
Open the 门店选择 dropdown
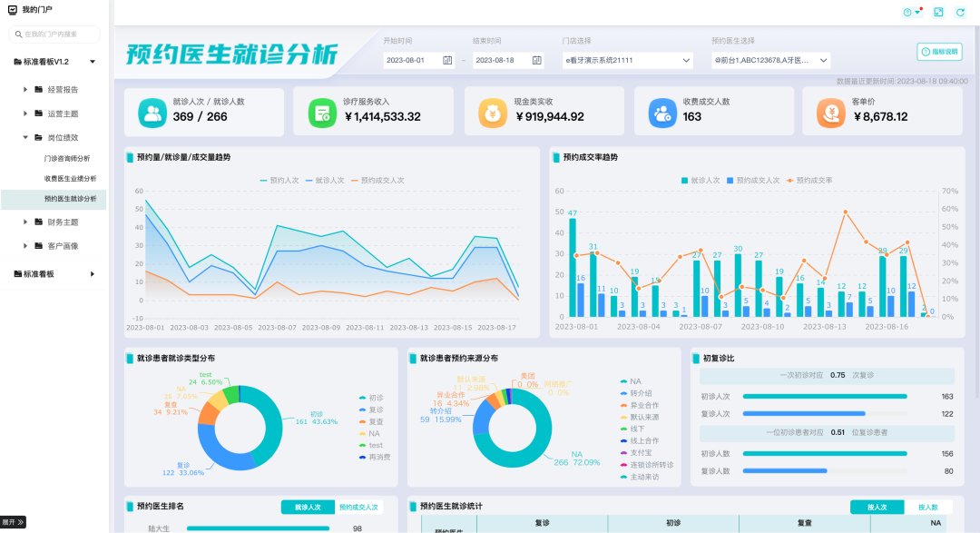(628, 60)
